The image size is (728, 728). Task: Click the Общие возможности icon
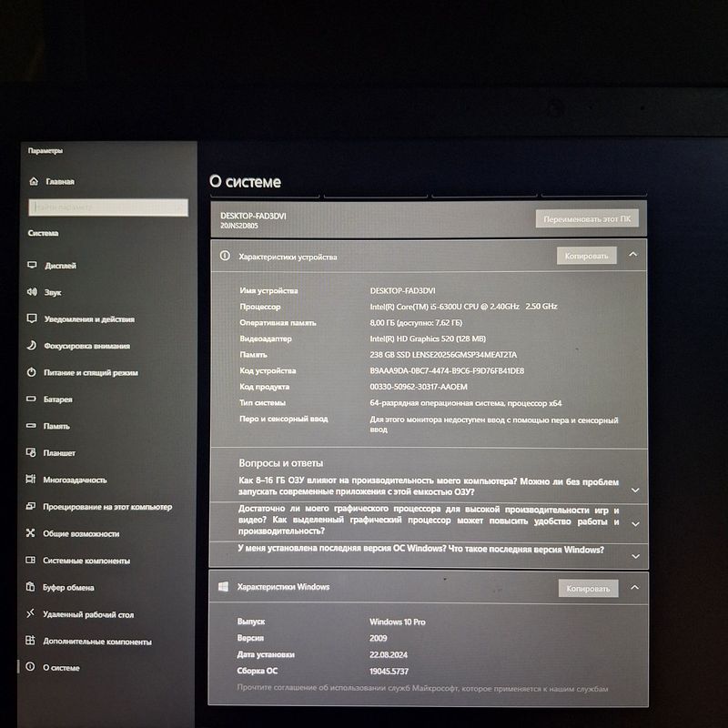coord(31,533)
